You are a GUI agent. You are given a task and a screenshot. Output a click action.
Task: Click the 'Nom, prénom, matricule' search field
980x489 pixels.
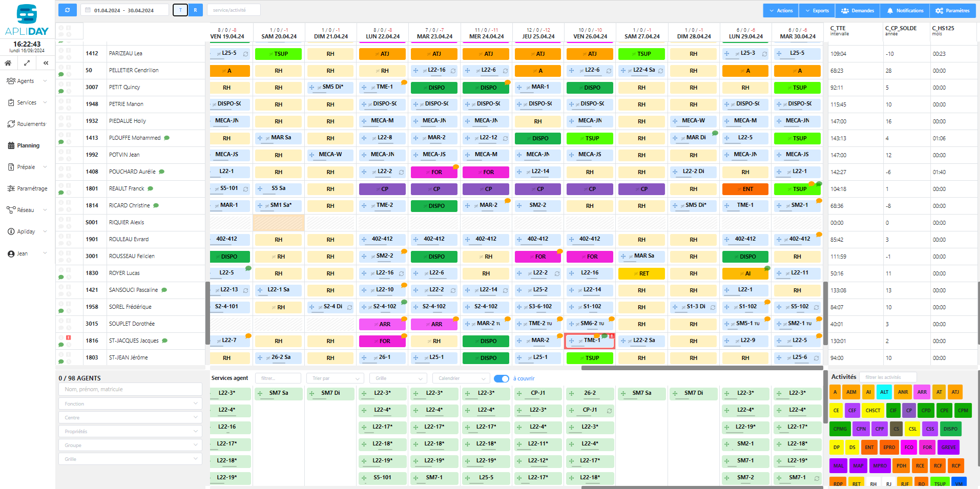pyautogui.click(x=130, y=390)
